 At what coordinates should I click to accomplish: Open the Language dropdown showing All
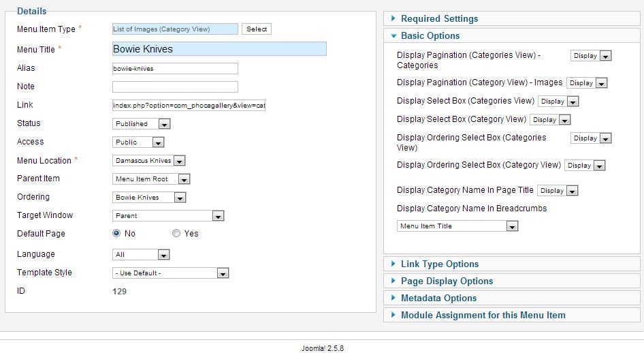pos(141,255)
